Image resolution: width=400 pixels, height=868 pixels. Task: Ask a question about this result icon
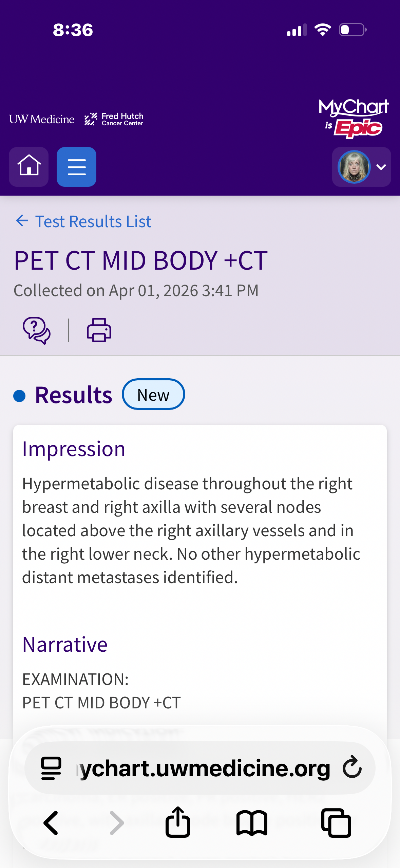coord(37,330)
